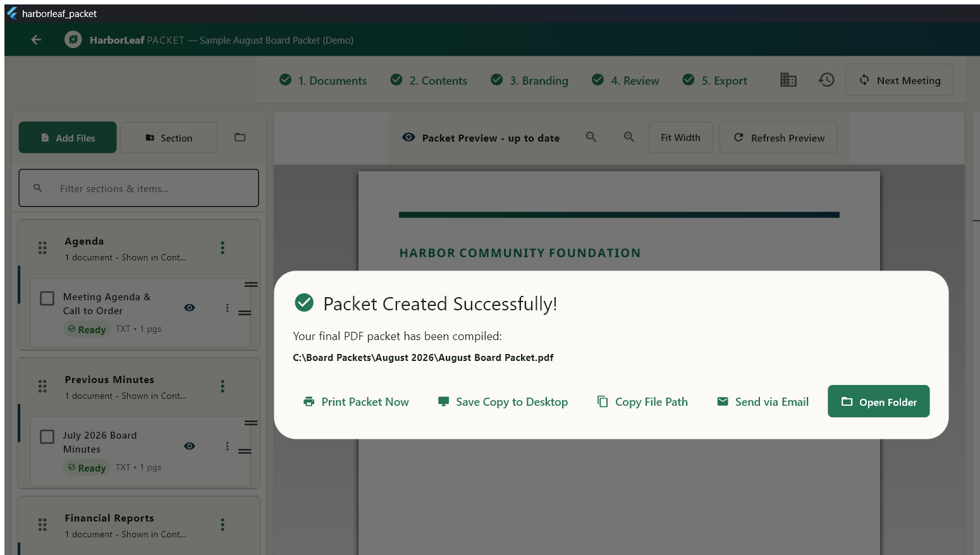Click the reorder handle of the Meeting Agenda item
Viewport: 980px width, 555px height.
tap(245, 313)
